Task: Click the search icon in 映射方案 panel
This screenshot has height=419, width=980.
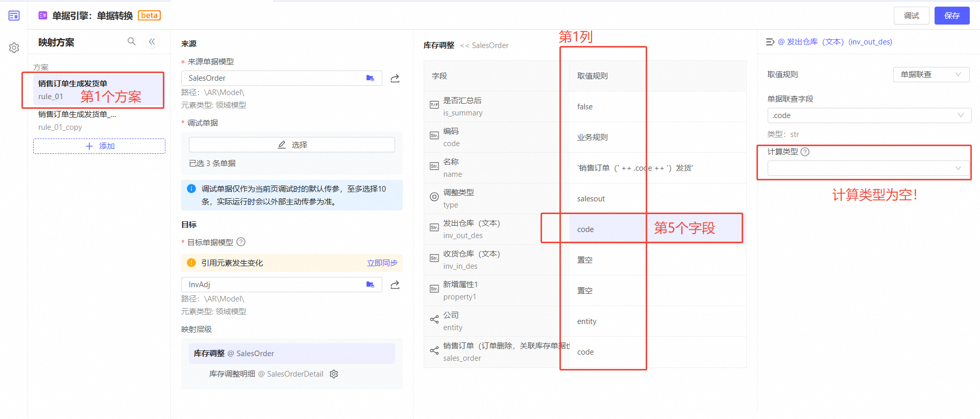Action: tap(131, 41)
